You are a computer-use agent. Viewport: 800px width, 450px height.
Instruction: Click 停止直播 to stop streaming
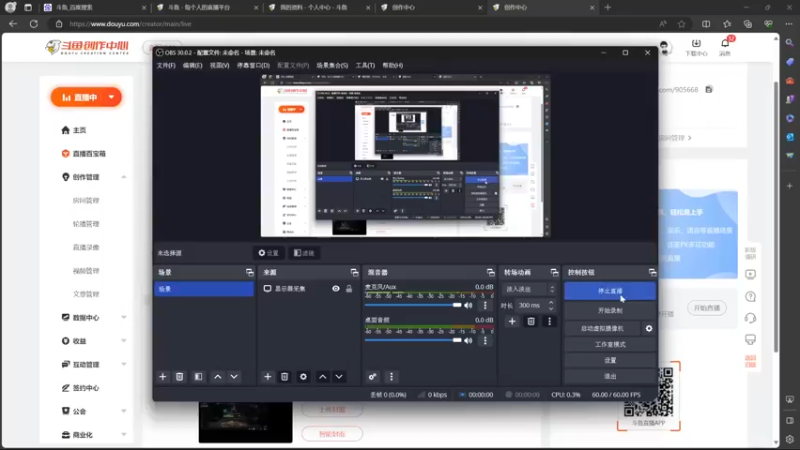coord(610,291)
